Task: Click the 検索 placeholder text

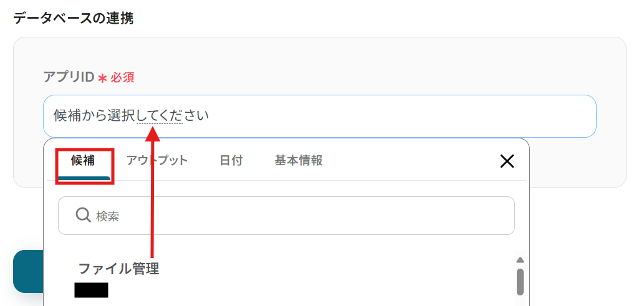Action: point(107,216)
